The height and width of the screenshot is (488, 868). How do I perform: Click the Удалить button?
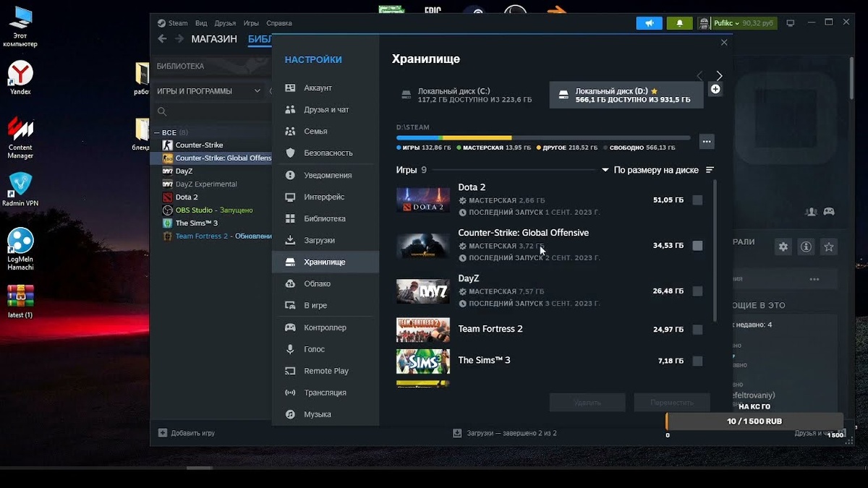click(587, 403)
